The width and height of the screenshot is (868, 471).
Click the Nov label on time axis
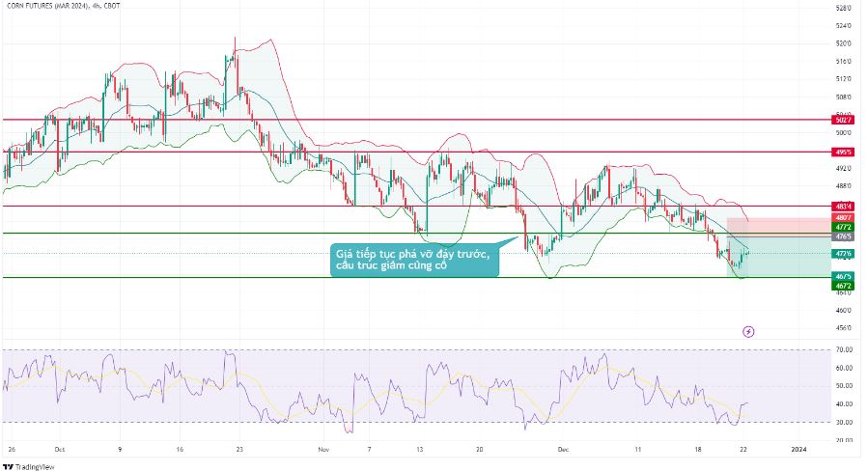(322, 450)
